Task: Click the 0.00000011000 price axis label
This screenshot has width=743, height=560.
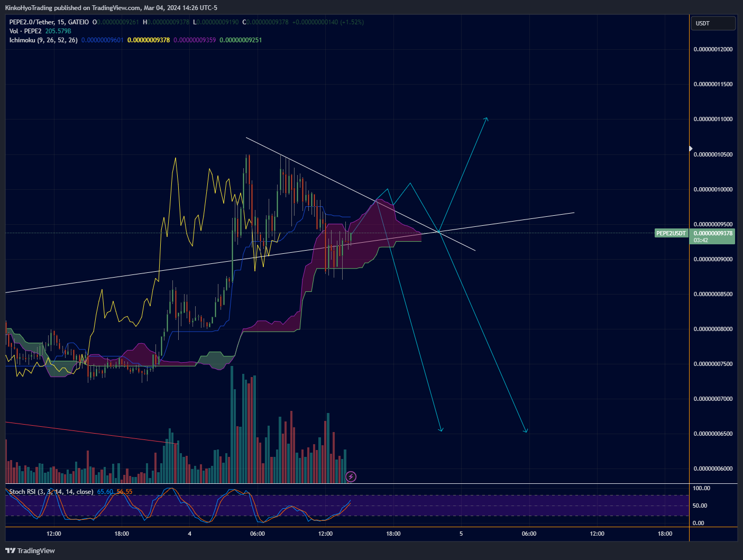Action: (713, 119)
